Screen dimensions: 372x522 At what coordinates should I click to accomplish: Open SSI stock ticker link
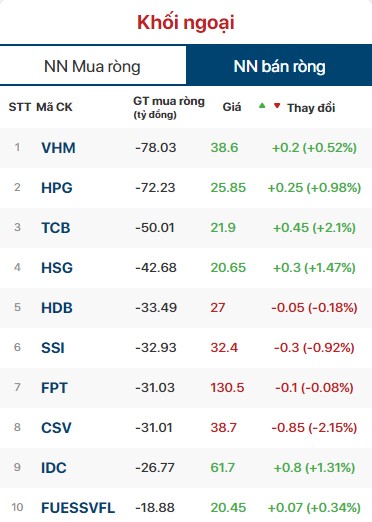(53, 348)
